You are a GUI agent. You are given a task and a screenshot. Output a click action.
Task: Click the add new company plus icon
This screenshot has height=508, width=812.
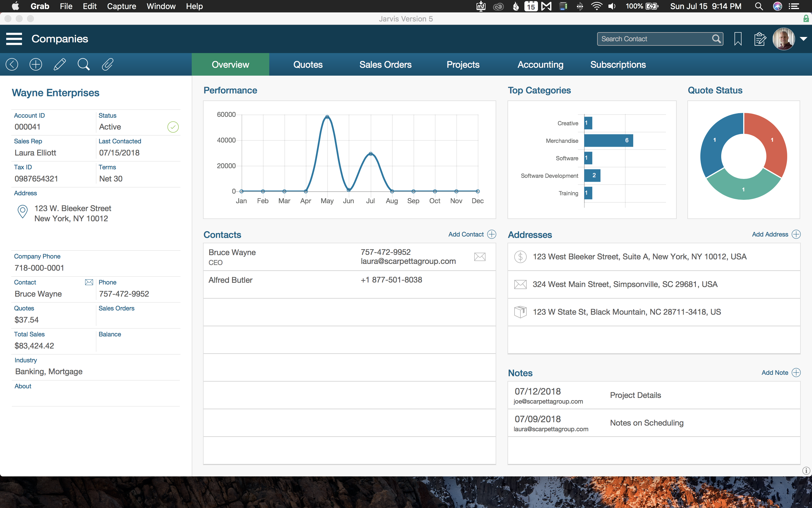point(36,64)
